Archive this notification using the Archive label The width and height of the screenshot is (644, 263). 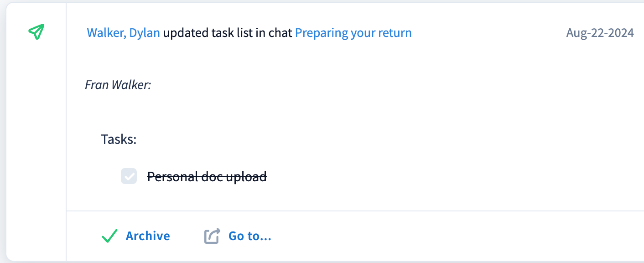point(148,236)
